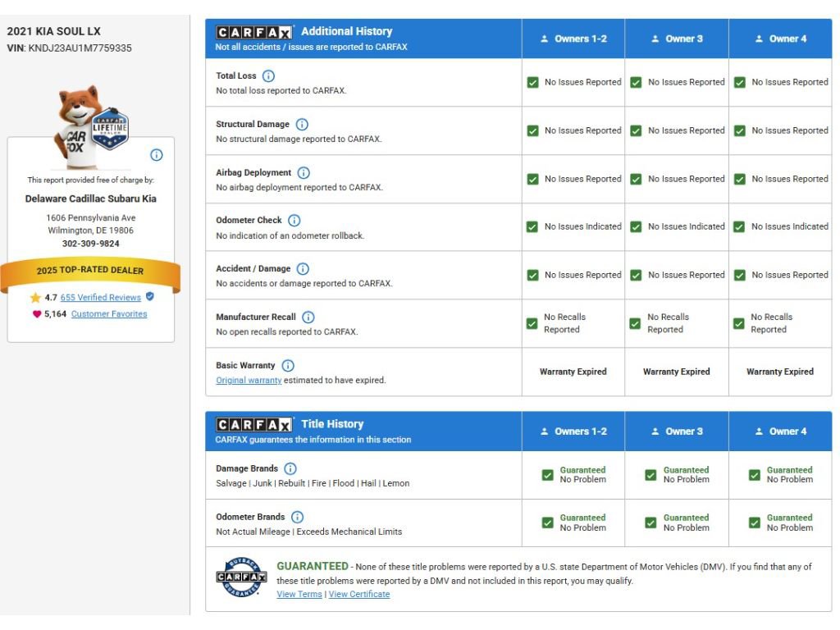
Task: Click Warranty Expired cell for Owners 1-2
Action: (573, 372)
